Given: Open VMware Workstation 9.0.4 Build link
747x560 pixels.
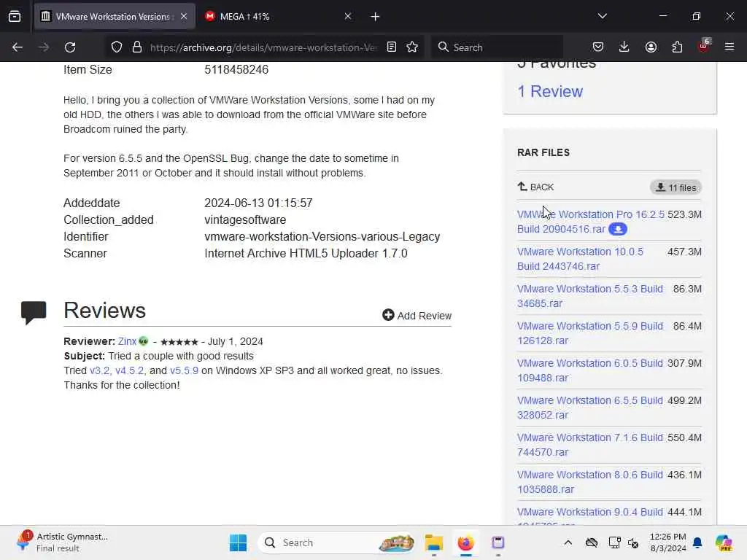Looking at the screenshot, I should pos(589,513).
